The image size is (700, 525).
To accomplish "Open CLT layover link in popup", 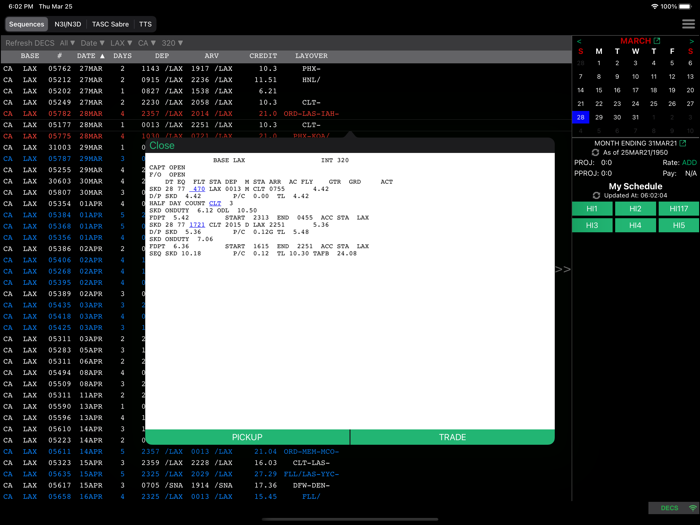I will point(215,203).
